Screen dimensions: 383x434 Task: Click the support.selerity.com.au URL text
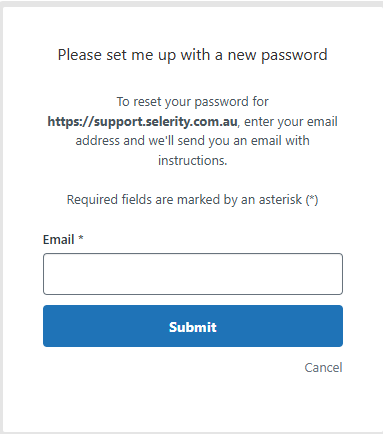click(x=142, y=122)
